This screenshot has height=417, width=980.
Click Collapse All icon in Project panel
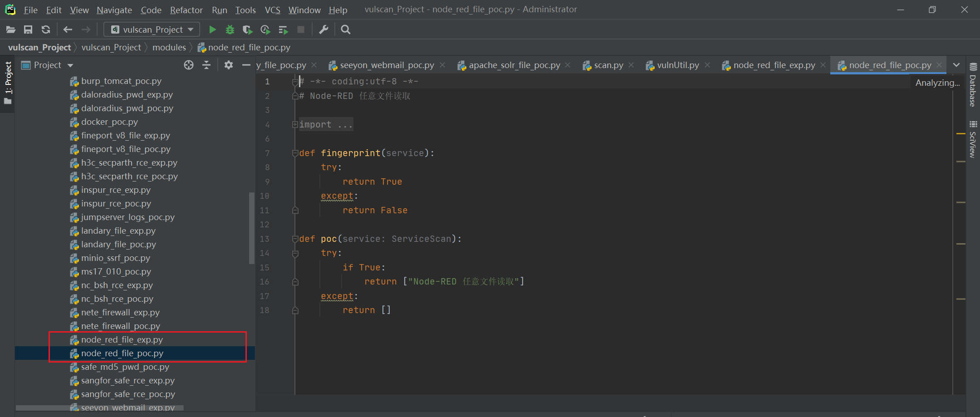pos(206,65)
